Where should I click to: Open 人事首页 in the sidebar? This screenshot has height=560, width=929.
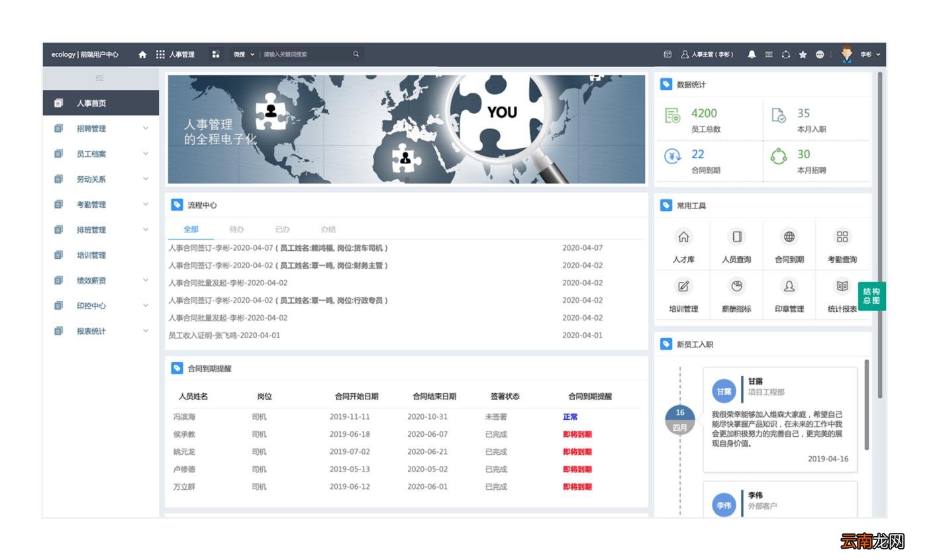pyautogui.click(x=101, y=103)
